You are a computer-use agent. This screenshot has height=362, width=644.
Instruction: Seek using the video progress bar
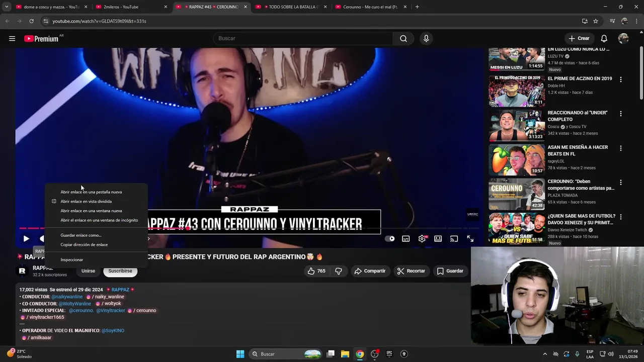(x=249, y=228)
